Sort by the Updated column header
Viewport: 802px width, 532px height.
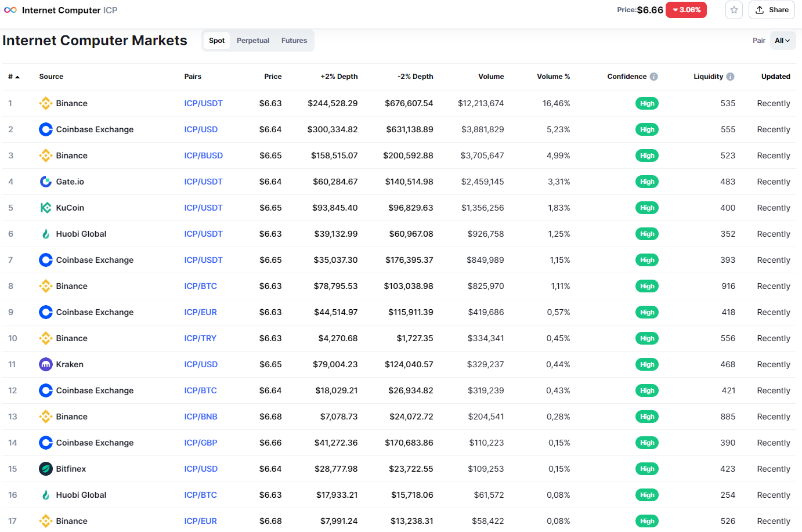(x=776, y=77)
